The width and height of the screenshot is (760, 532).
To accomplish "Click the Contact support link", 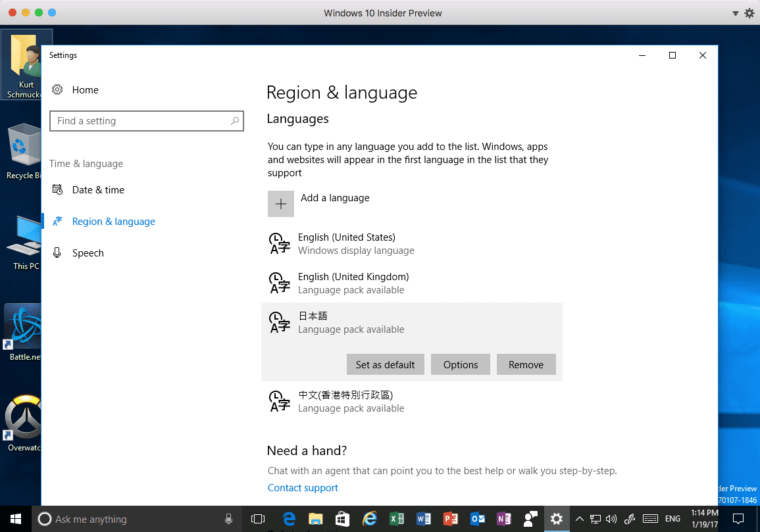I will (303, 488).
